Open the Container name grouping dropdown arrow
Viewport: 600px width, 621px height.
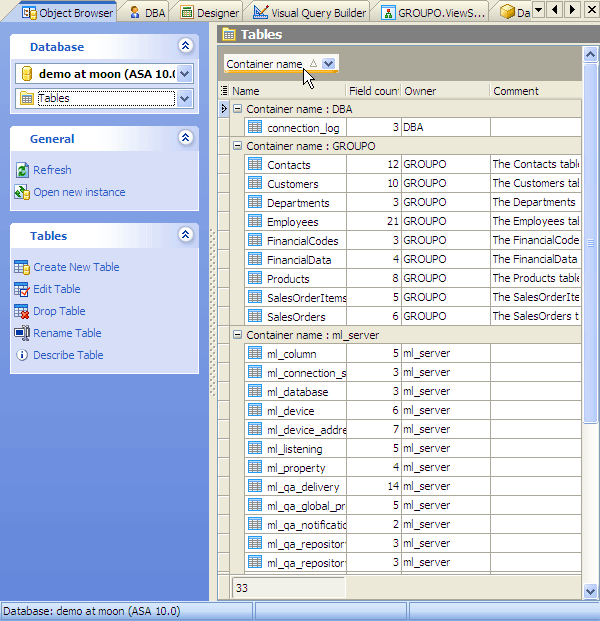(329, 64)
